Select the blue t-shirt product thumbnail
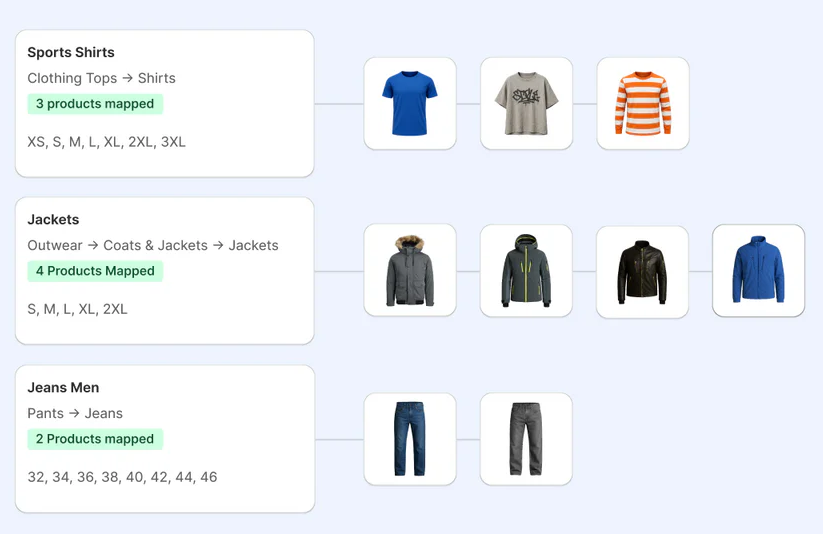This screenshot has width=823, height=534. pos(410,103)
